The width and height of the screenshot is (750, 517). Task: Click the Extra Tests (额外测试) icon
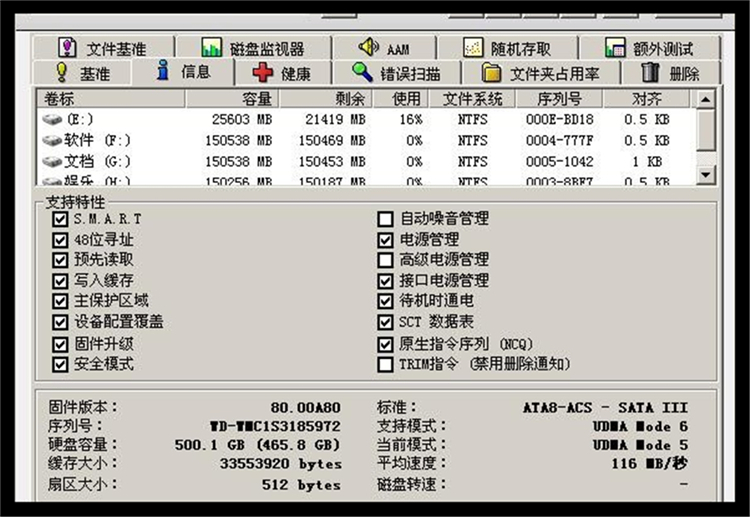[615, 48]
